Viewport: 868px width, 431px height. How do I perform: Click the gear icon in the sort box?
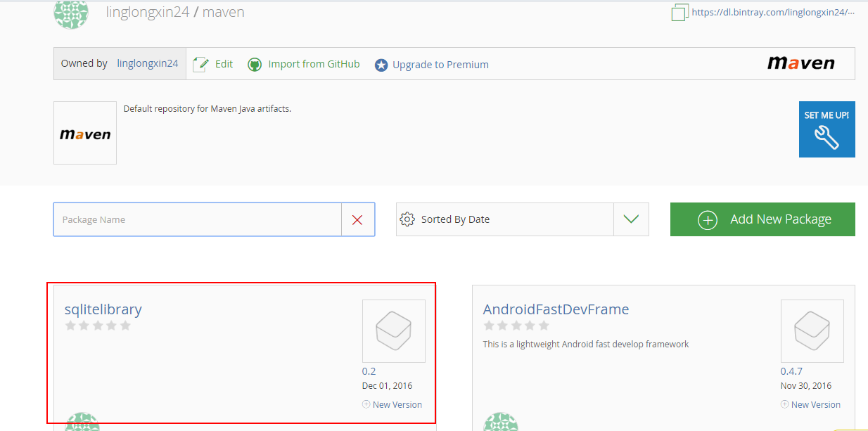407,219
